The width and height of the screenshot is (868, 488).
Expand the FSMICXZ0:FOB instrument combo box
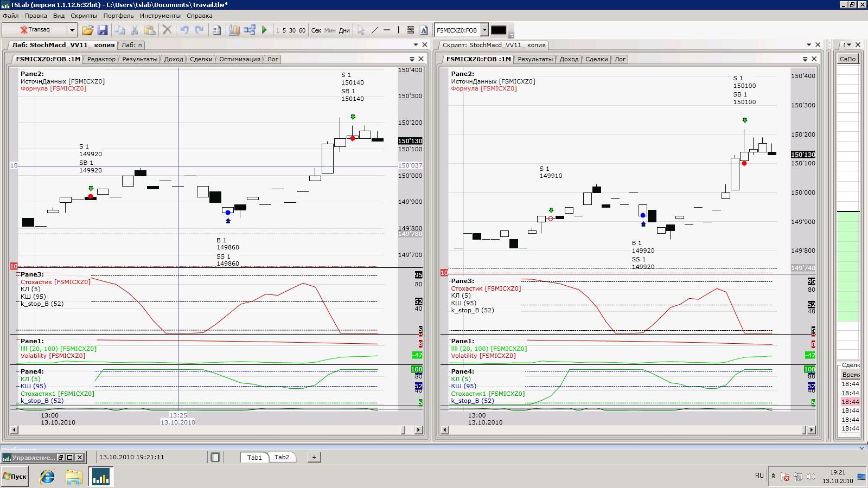coord(484,30)
